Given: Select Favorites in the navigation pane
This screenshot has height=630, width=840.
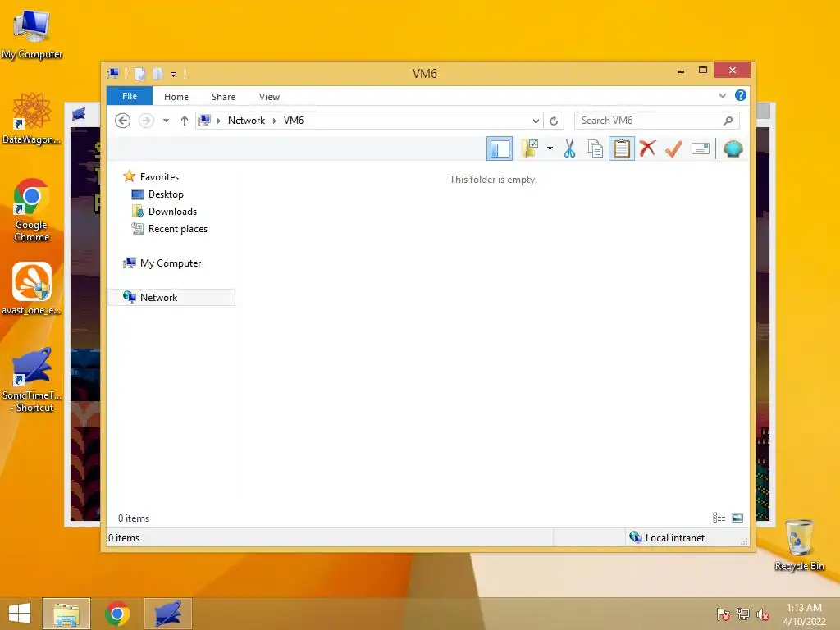Looking at the screenshot, I should (159, 177).
